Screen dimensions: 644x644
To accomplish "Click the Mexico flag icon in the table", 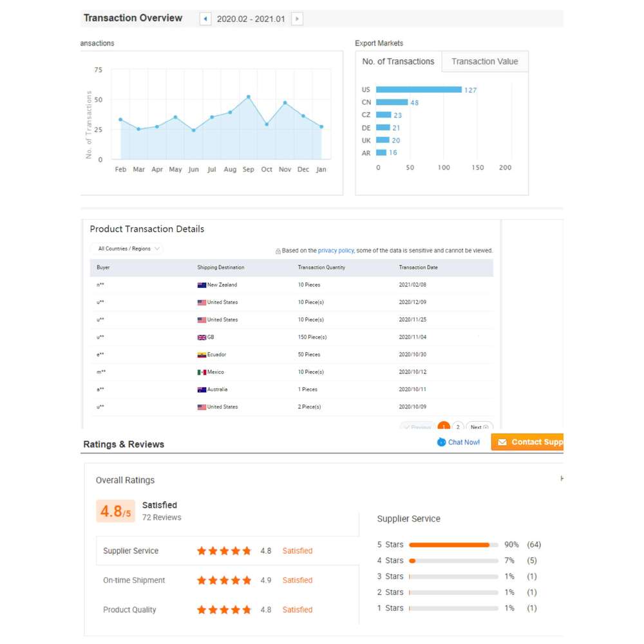I will tap(202, 372).
